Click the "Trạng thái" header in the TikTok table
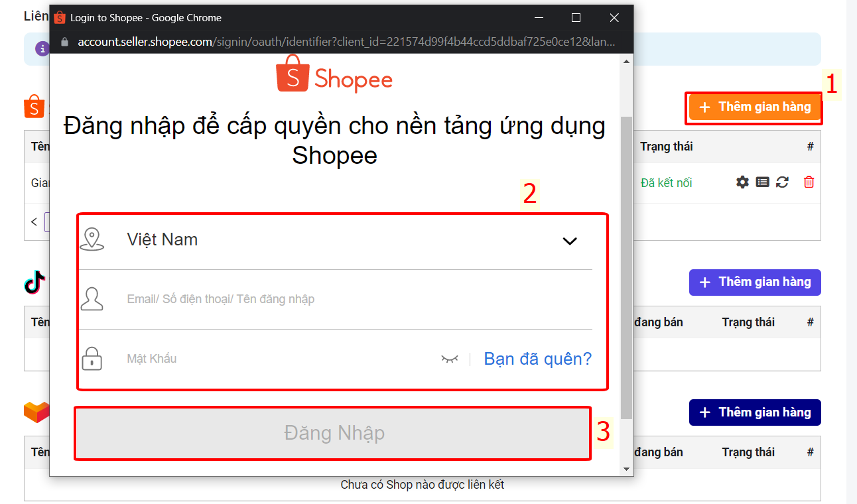The width and height of the screenshot is (857, 504). (x=748, y=322)
